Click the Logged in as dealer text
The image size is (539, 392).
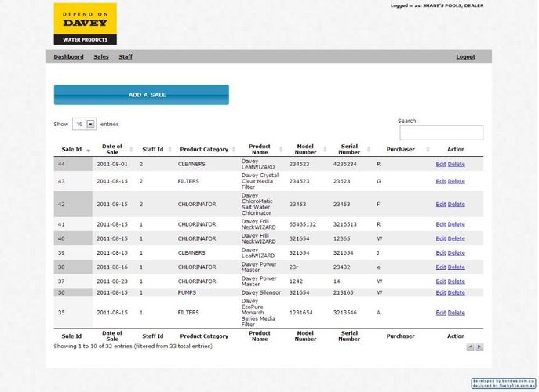point(437,5)
